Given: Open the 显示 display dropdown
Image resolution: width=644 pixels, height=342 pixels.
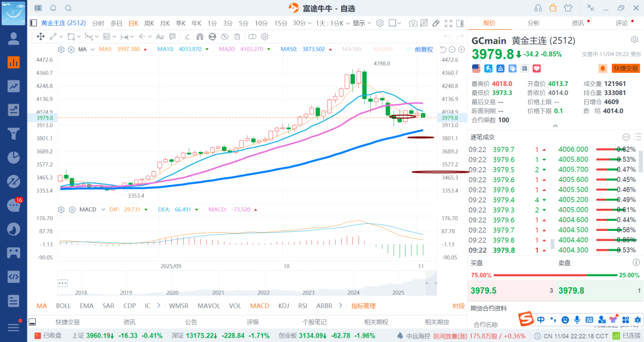Looking at the screenshot, I should tap(362, 23).
